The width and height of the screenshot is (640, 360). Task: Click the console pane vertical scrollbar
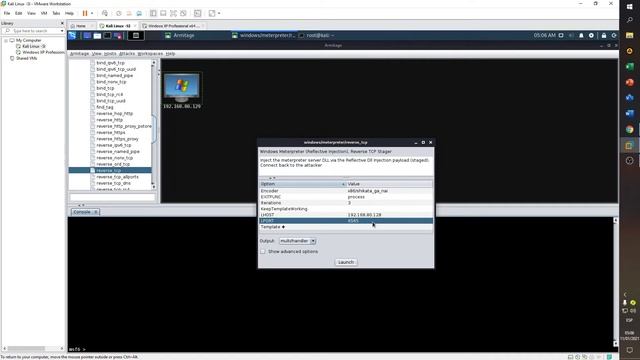click(x=616, y=282)
